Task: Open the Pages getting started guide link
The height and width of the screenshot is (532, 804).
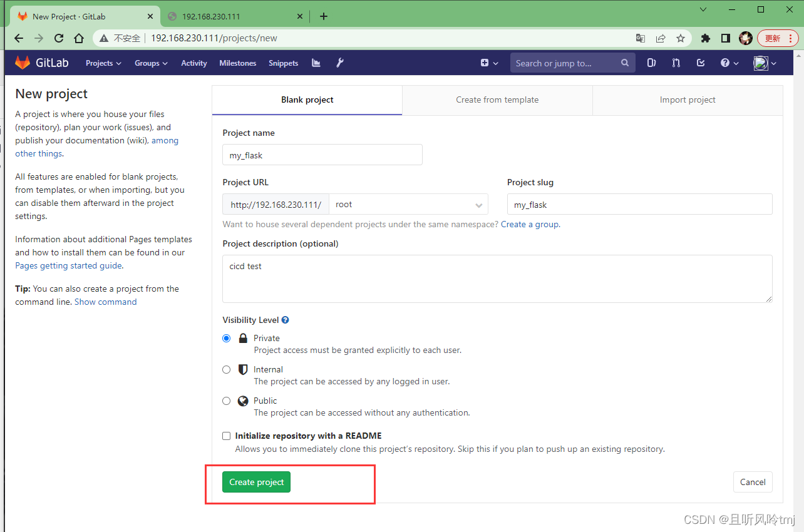Action: point(69,265)
